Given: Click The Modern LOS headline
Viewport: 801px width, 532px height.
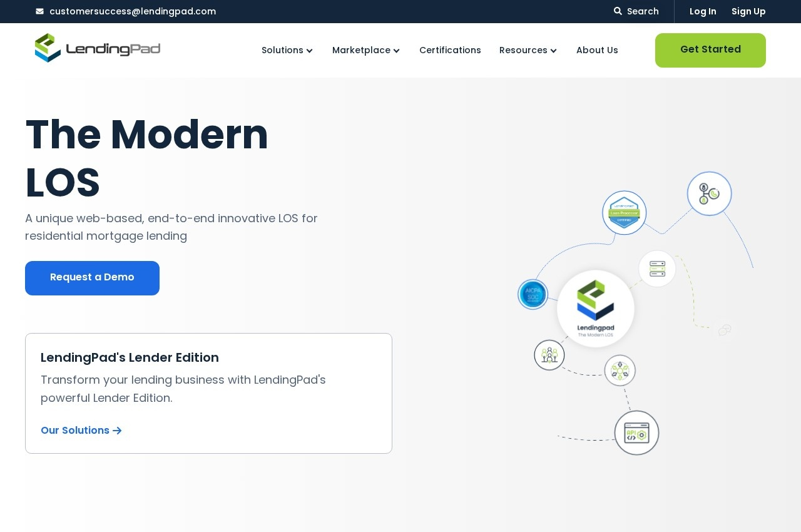Looking at the screenshot, I should coord(147,159).
